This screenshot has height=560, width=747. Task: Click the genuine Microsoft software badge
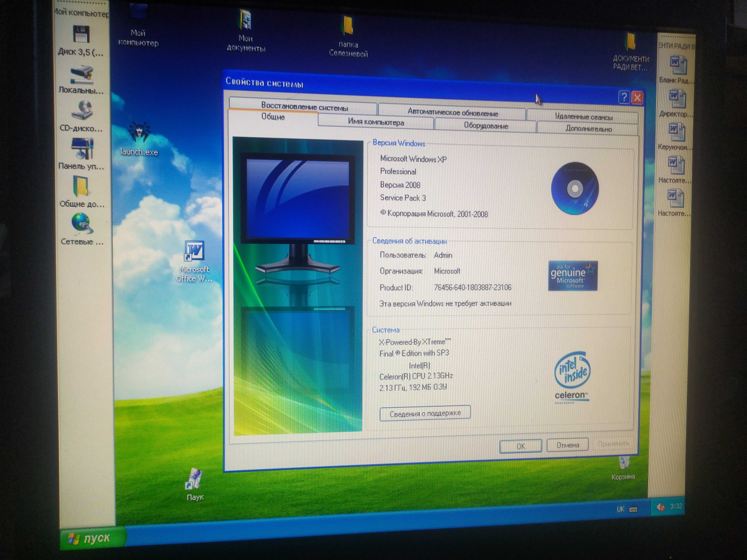click(573, 276)
